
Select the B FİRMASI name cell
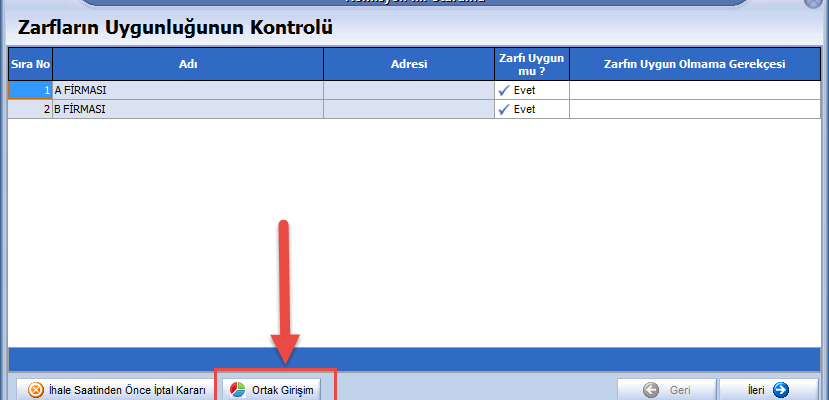click(187, 109)
